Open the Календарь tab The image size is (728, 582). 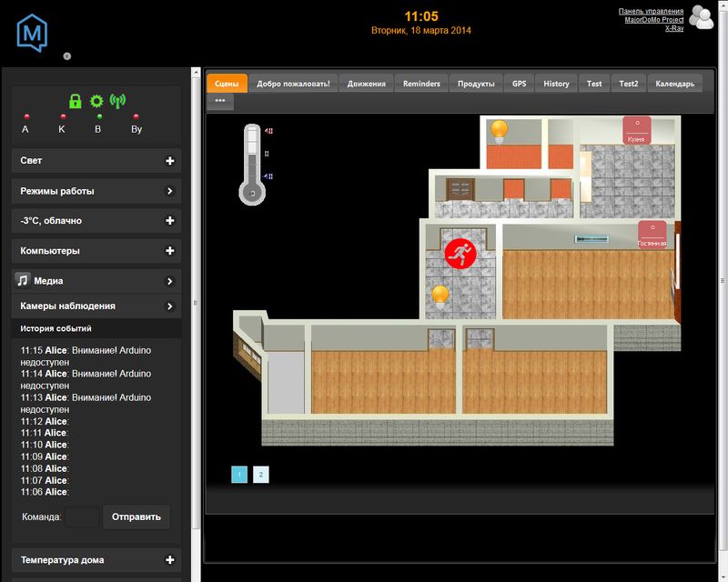pyautogui.click(x=674, y=84)
